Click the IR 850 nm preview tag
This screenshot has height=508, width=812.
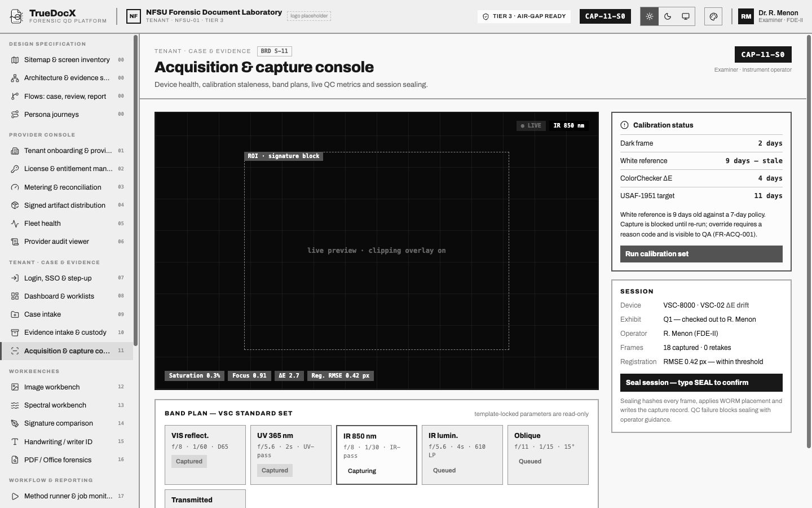coord(569,126)
